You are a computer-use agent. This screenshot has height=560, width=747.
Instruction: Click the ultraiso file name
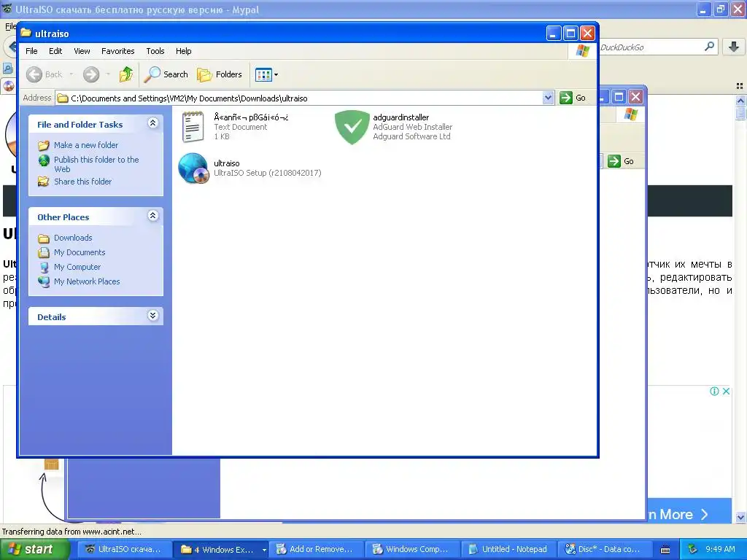[x=227, y=163]
